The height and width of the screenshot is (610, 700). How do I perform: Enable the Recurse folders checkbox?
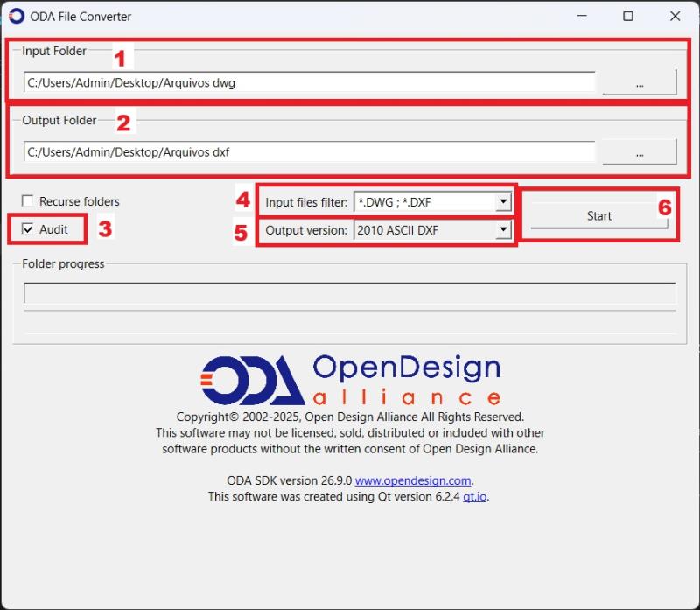(x=28, y=201)
